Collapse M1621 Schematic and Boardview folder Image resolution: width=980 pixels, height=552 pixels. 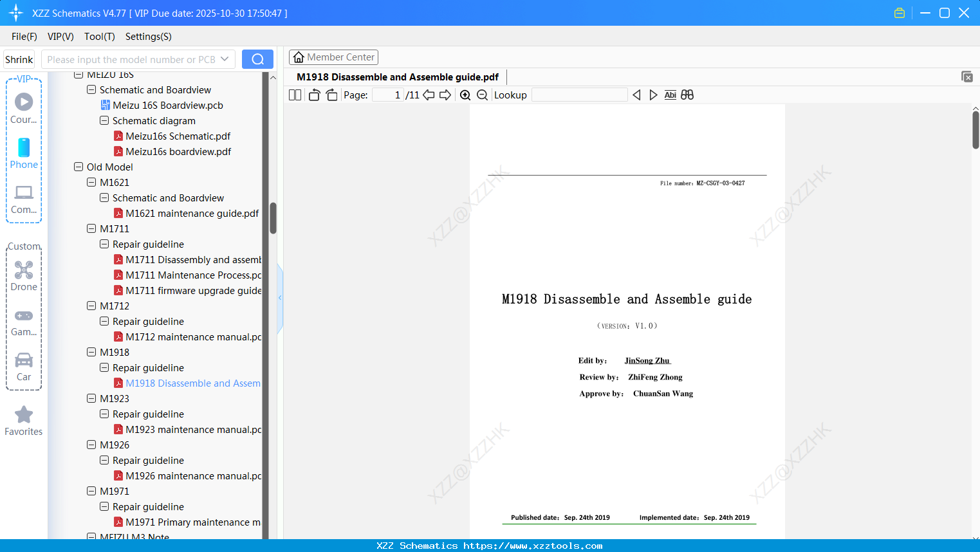pos(104,198)
